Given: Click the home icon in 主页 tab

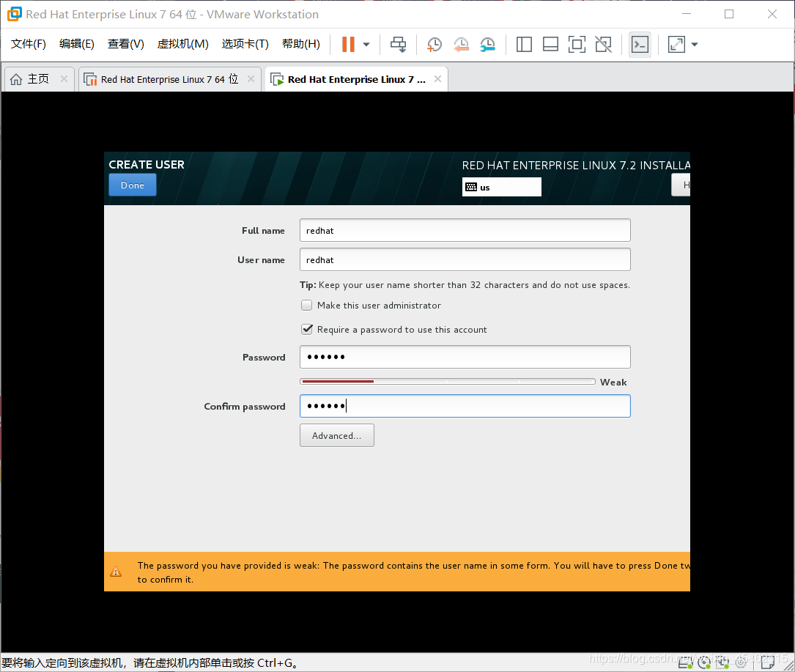Looking at the screenshot, I should click(x=16, y=79).
